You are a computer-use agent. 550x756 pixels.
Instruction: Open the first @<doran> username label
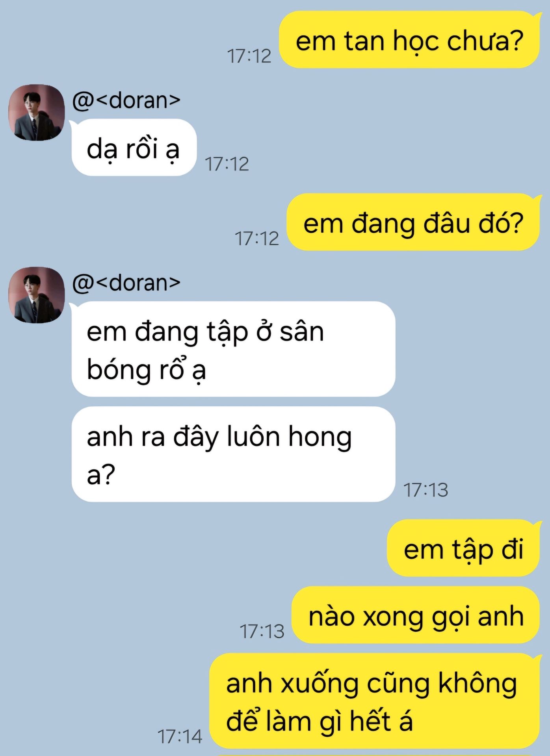[x=126, y=100]
